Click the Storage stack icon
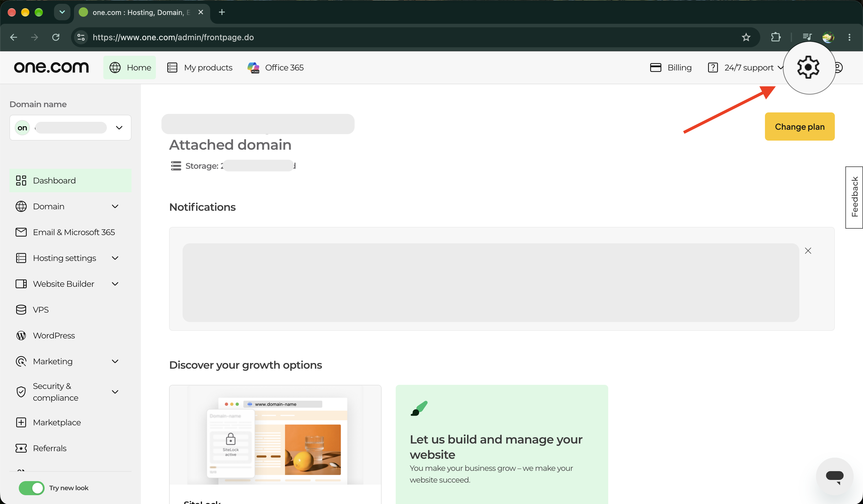This screenshot has width=863, height=504. 176,166
